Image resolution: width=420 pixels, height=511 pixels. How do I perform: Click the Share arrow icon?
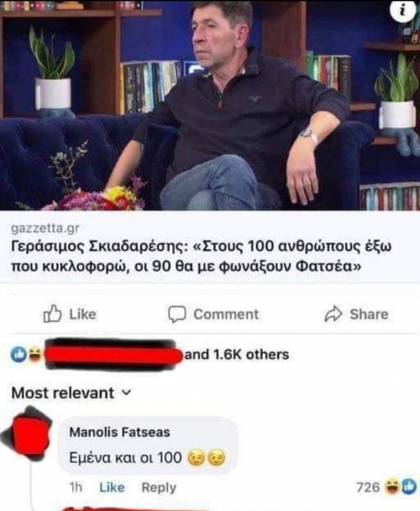point(333,314)
